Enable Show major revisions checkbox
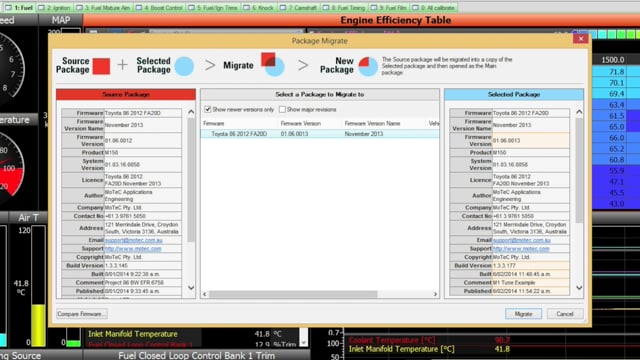This screenshot has height=360, width=640. click(282, 109)
